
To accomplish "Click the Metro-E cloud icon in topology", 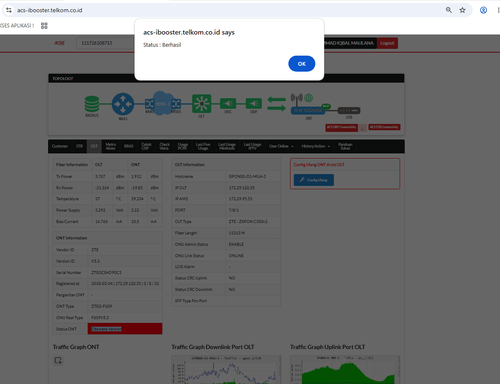I will [x=163, y=104].
